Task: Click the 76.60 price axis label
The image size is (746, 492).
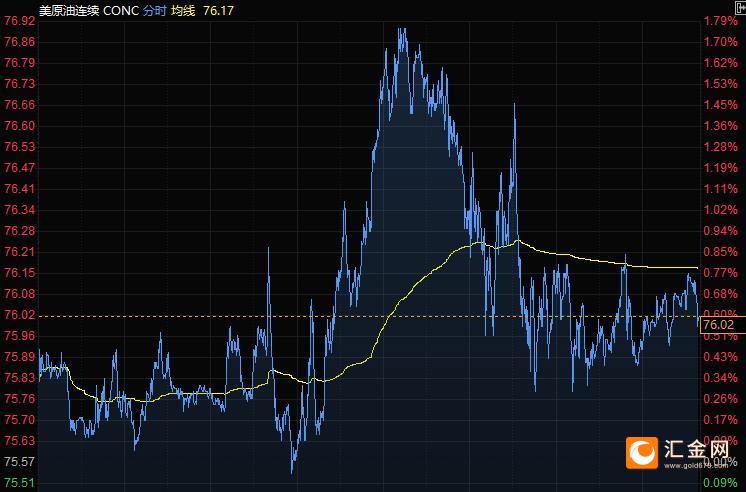Action: pyautogui.click(x=20, y=126)
